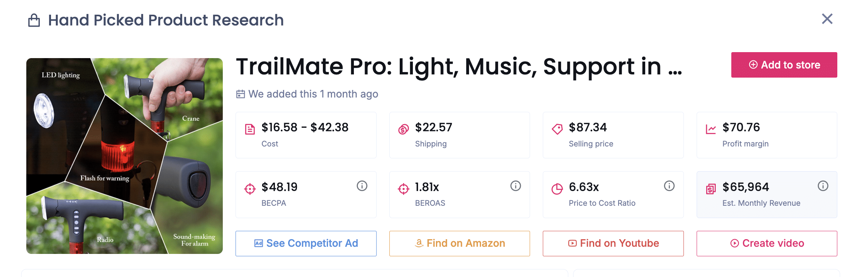Viewport: 868px width, 277px height.
Task: Click the chart icon on Profit margin card
Action: (x=710, y=129)
